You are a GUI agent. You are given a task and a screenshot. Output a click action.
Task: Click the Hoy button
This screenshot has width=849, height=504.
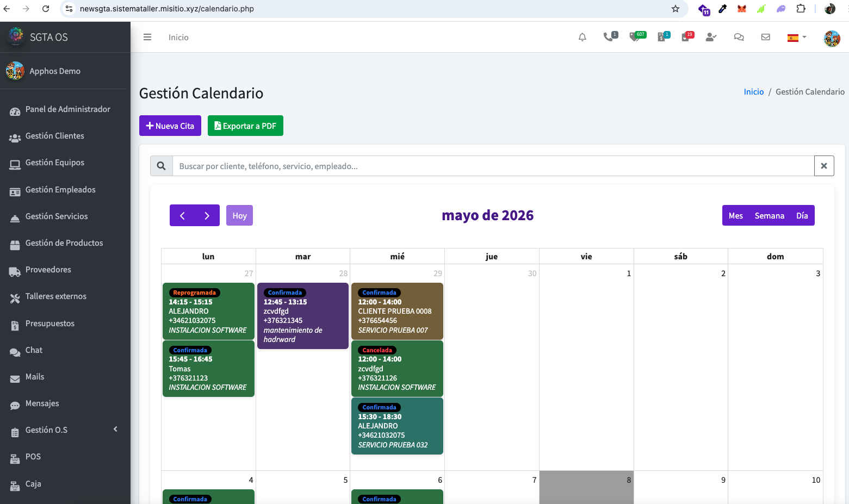pyautogui.click(x=239, y=215)
